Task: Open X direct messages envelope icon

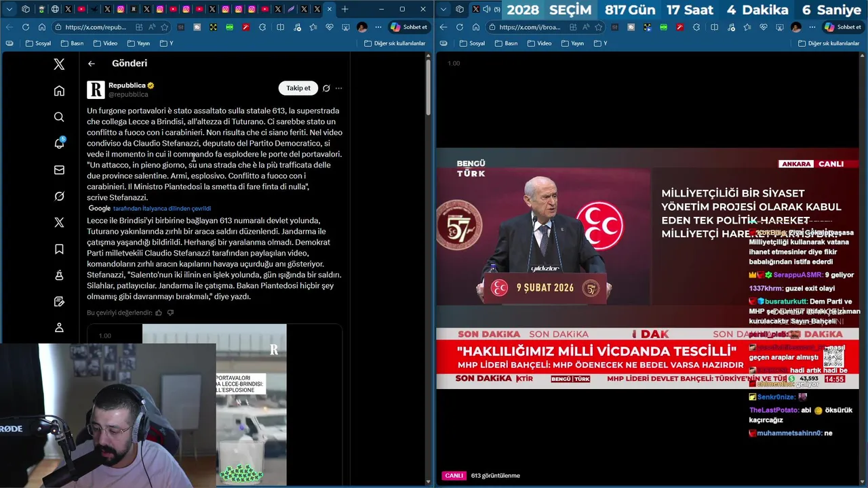Action: point(59,170)
